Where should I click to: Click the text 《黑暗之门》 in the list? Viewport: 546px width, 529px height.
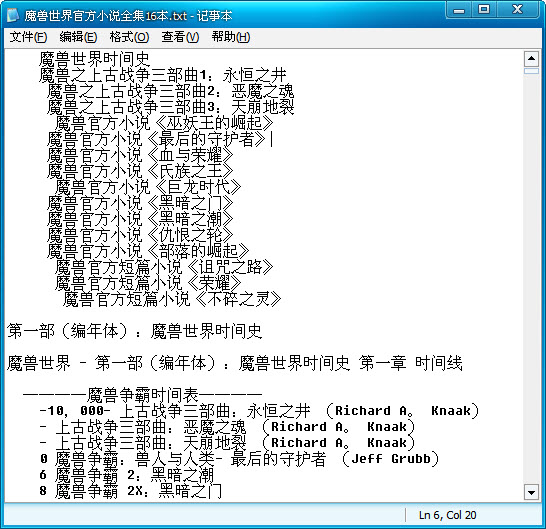point(189,203)
